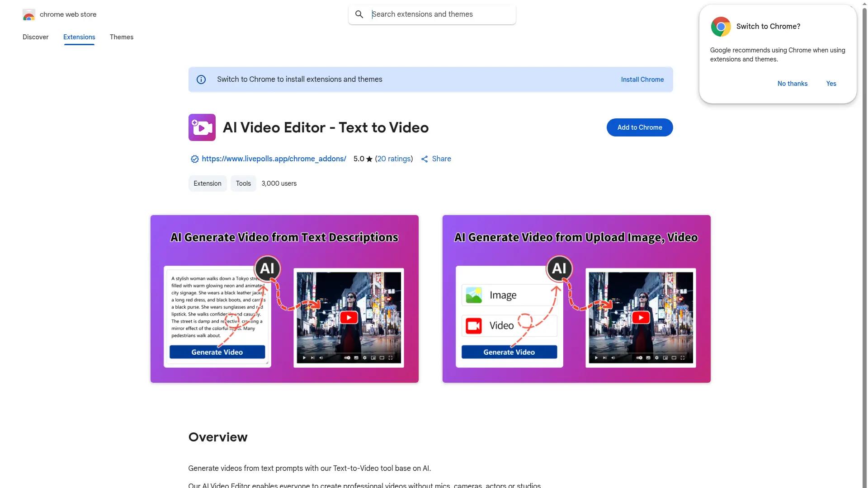Viewport: 868px width, 488px height.
Task: Click the Chrome Web Store logo
Action: [x=29, y=14]
